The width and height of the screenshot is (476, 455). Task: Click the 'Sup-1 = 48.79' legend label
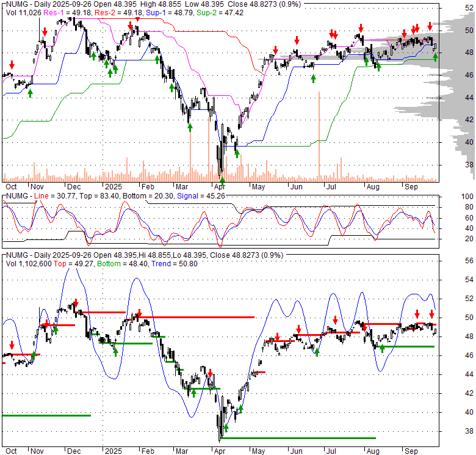[x=170, y=13]
